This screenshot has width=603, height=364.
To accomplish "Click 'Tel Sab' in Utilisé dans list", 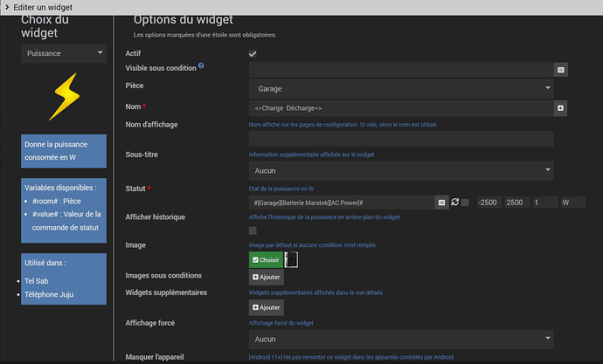I will tap(37, 281).
